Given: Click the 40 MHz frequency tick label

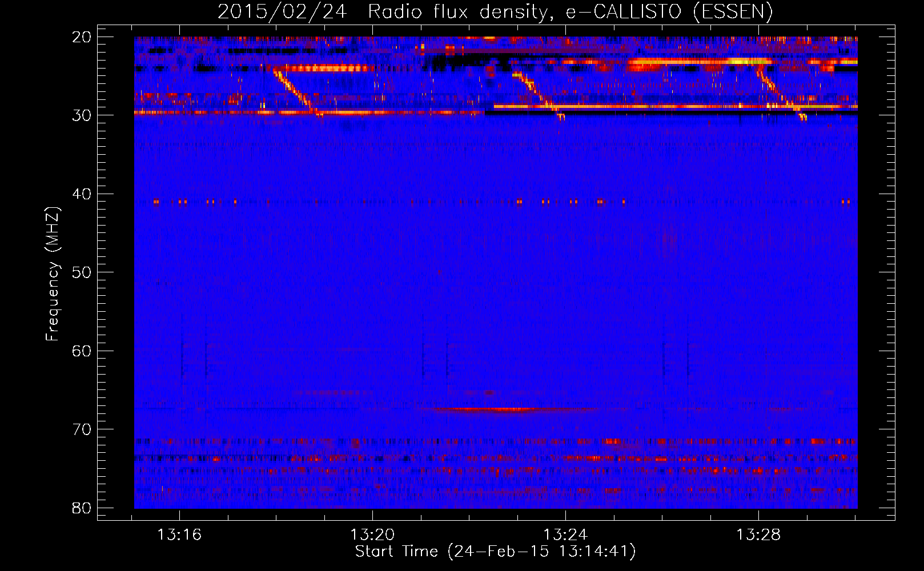Looking at the screenshot, I should coord(82,194).
